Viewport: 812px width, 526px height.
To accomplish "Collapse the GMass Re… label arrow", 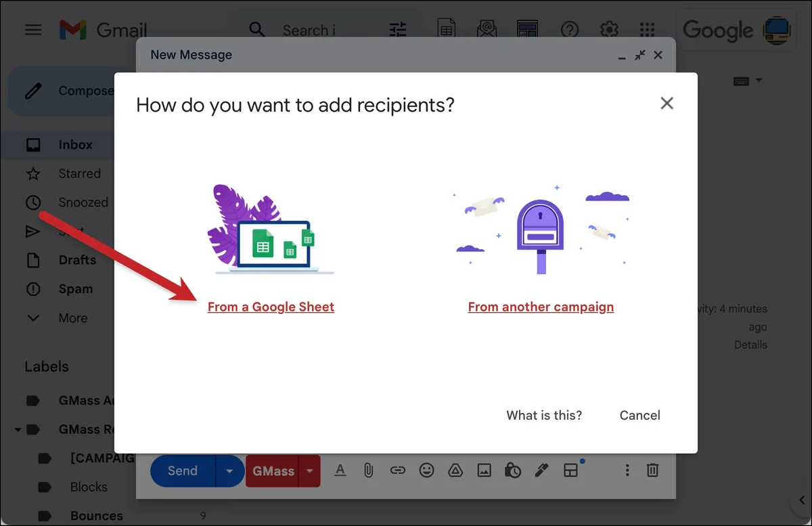I will click(18, 429).
